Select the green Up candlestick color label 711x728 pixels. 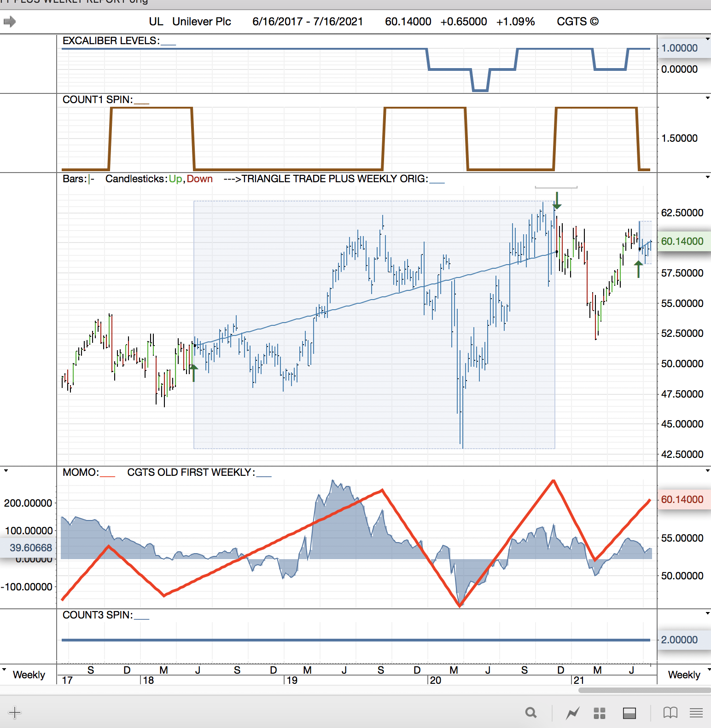pos(175,179)
